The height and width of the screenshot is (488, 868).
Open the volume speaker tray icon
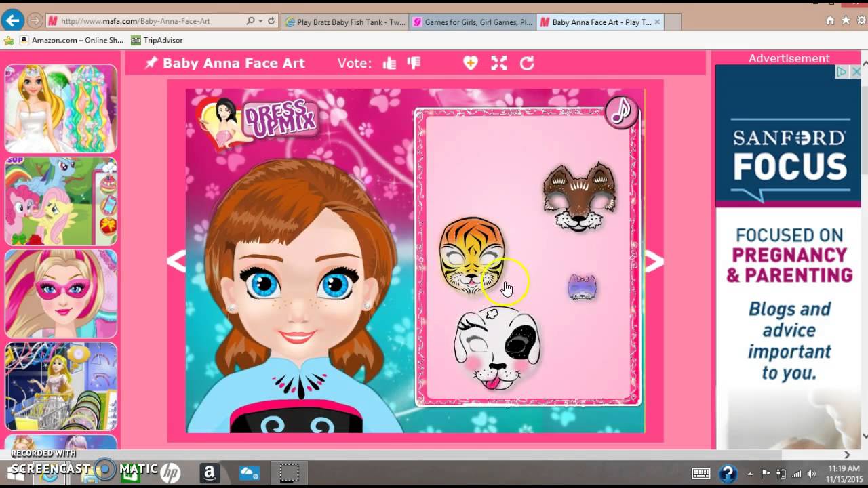click(812, 474)
